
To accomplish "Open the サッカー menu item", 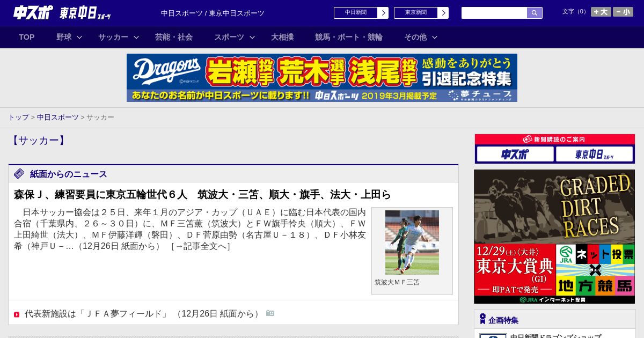I will (113, 37).
